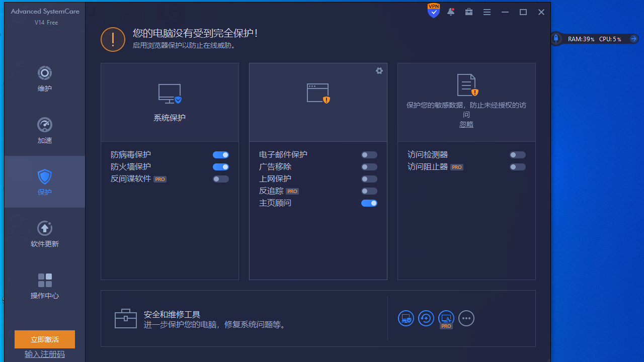This screenshot has width=644, height=362.
Task: Toggle off 防病毒保护 switch
Action: pos(220,155)
